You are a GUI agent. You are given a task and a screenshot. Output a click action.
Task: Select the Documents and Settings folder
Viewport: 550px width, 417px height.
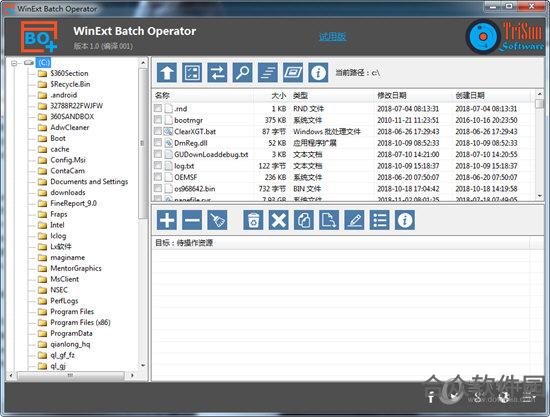[x=89, y=182]
